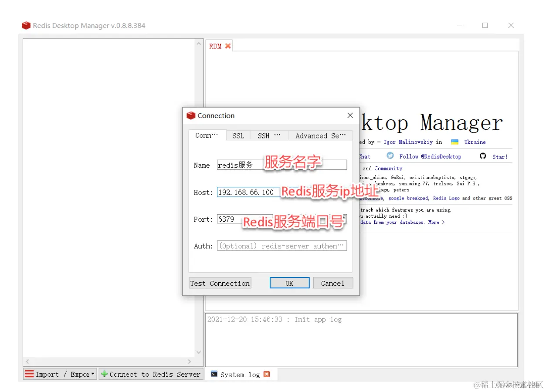Click the System log terminal icon

coord(214,374)
